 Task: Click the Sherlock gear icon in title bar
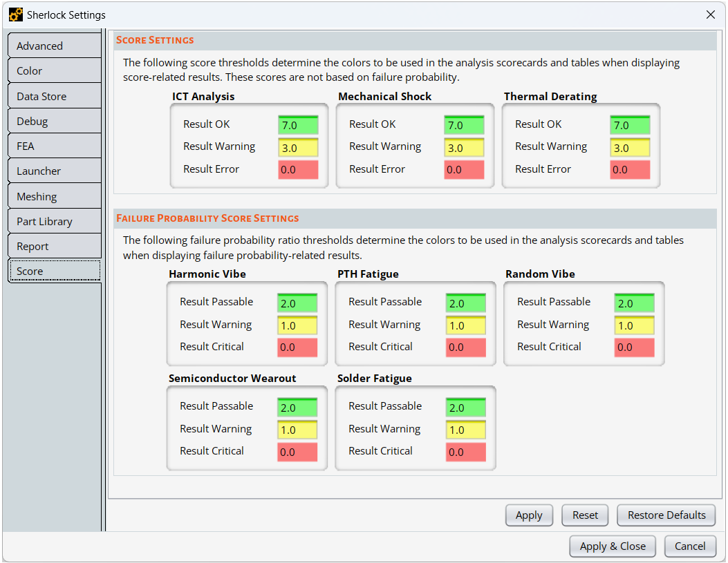click(15, 15)
